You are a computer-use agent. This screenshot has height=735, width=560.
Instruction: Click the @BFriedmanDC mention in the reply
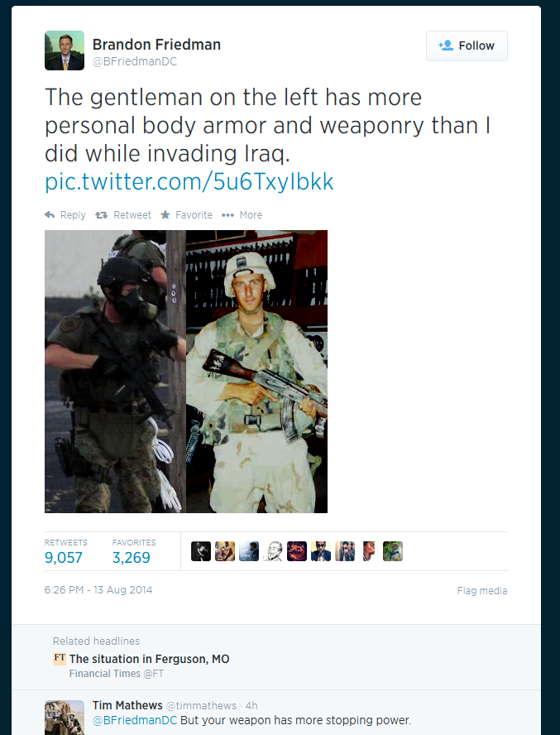tap(135, 720)
